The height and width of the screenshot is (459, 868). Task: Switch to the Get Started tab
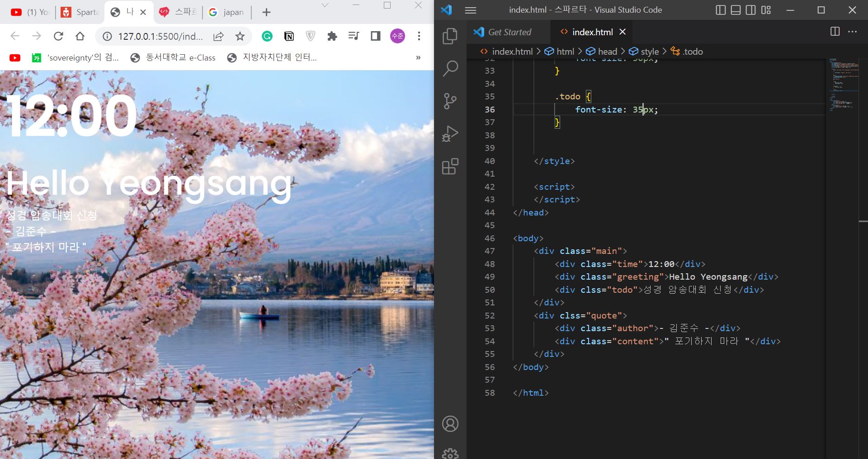click(x=509, y=32)
